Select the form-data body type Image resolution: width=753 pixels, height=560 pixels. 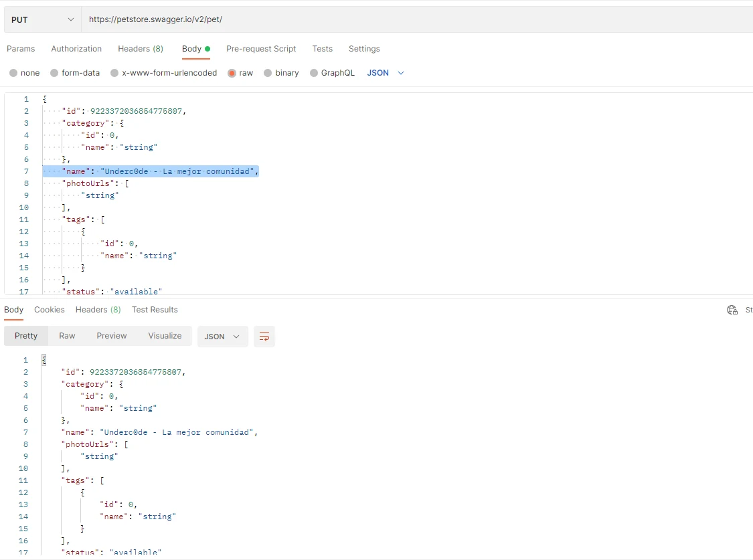pyautogui.click(x=75, y=73)
